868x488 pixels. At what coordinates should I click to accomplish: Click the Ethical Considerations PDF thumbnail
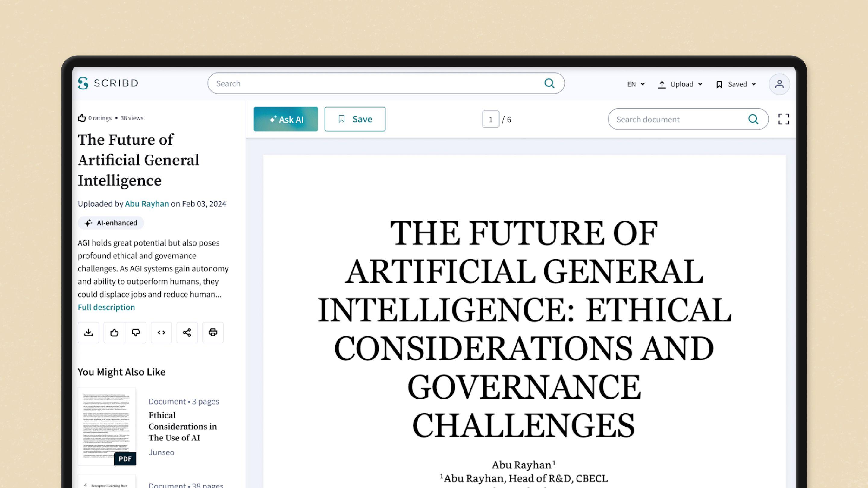(106, 426)
